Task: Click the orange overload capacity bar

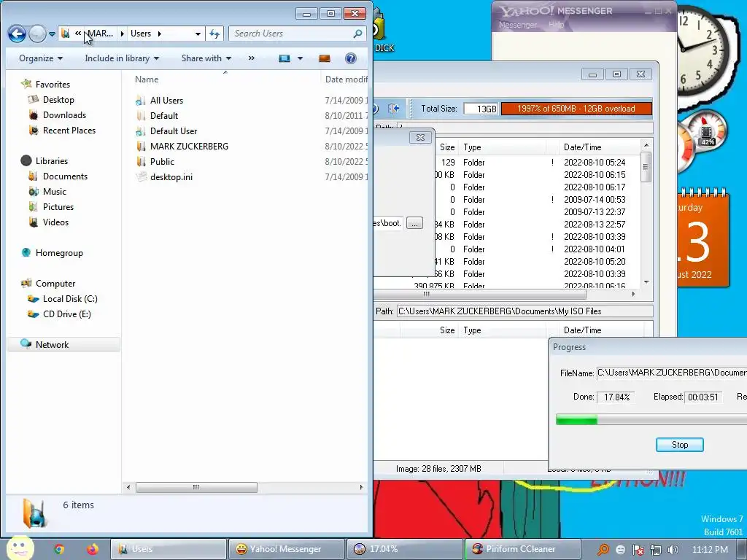Action: [x=576, y=109]
